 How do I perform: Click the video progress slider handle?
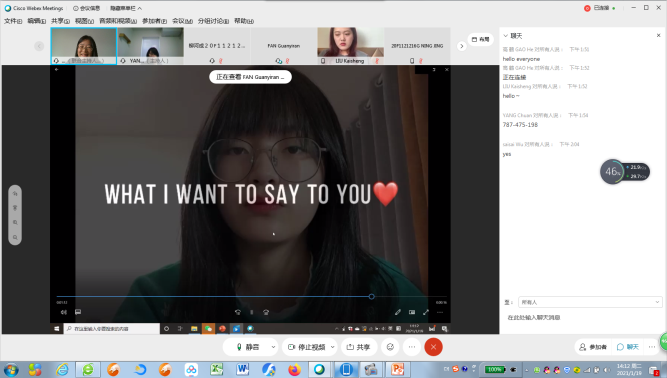(371, 296)
